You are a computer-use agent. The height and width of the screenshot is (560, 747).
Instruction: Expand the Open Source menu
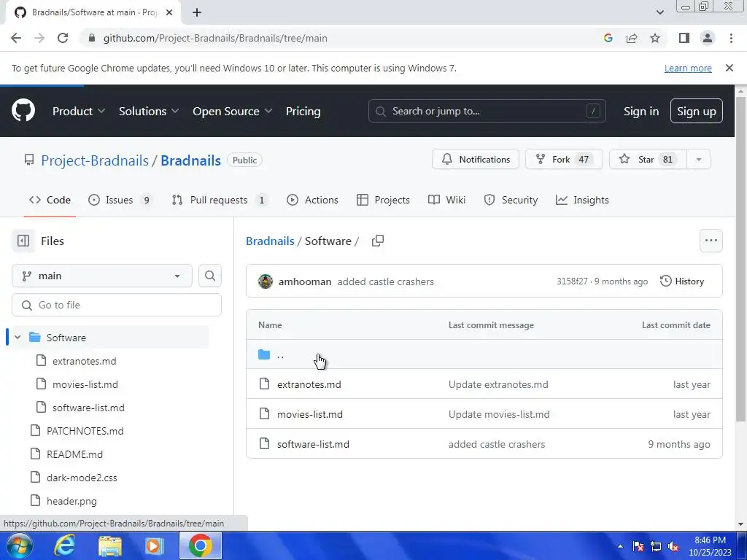tap(232, 112)
